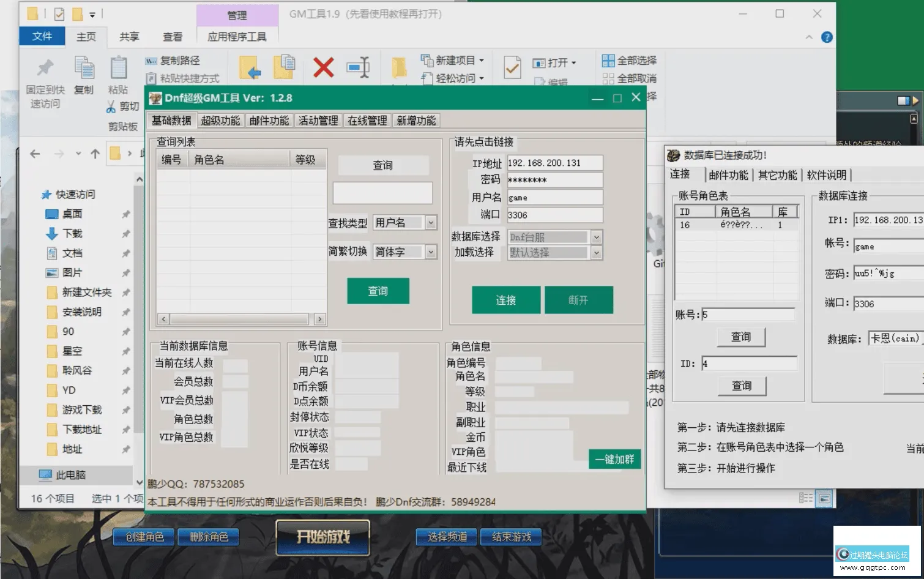Click the 连接 (connect) button
924x579 pixels.
(x=505, y=300)
